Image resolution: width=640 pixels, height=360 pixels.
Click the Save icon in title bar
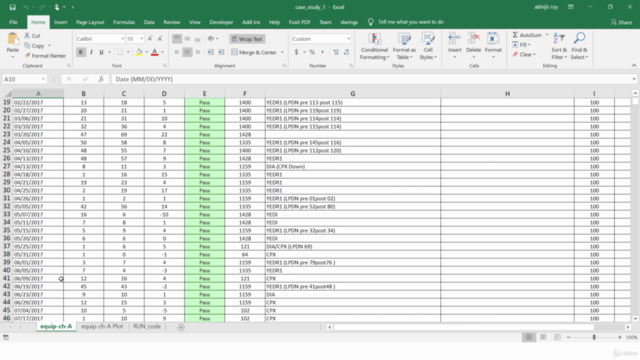(13, 7)
